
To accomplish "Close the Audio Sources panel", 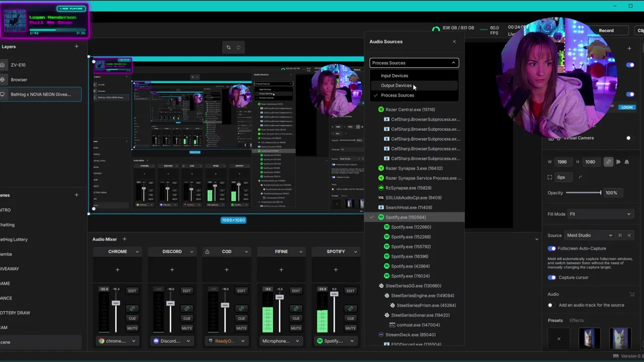I will click(454, 42).
